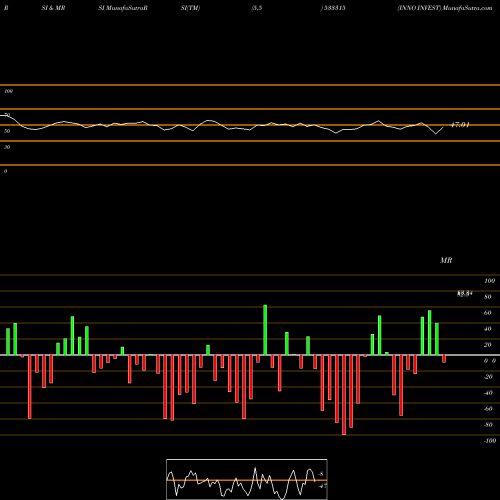The height and width of the screenshot is (500, 500).
Task: Click the INNO INVEST MunafaSutra.com header text
Action: [x=445, y=8]
